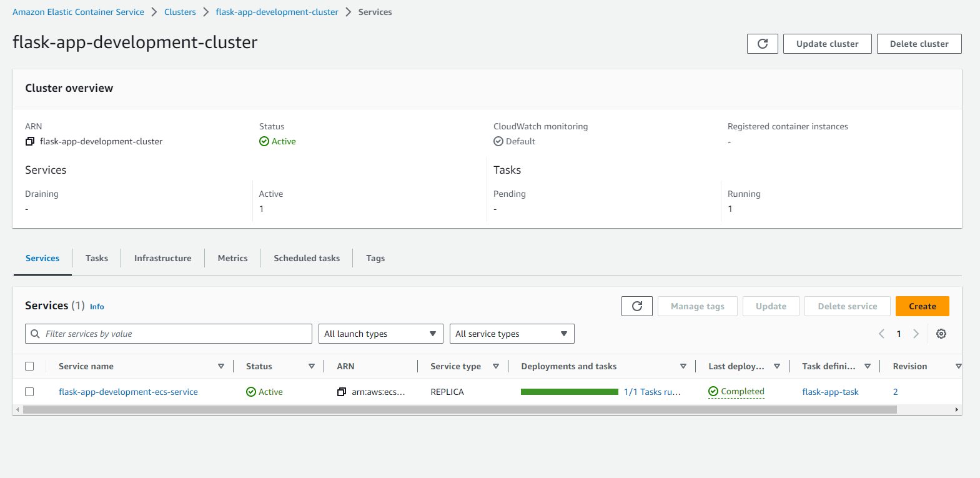980x478 pixels.
Task: Click the Manage tags button
Action: (x=698, y=306)
